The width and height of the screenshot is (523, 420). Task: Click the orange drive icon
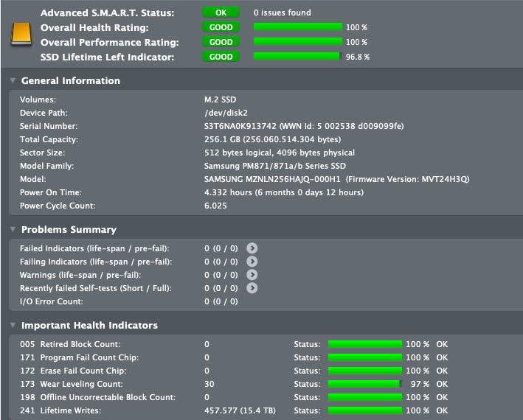[21, 33]
